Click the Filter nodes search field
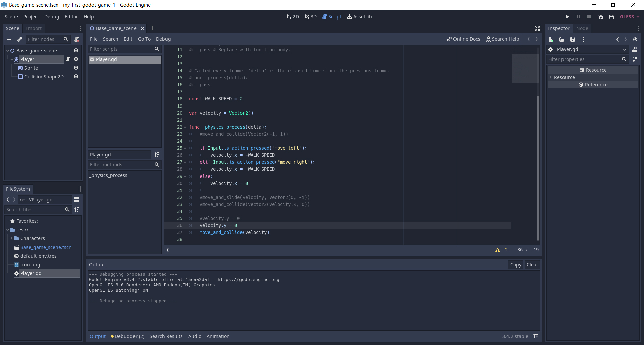 (48, 39)
